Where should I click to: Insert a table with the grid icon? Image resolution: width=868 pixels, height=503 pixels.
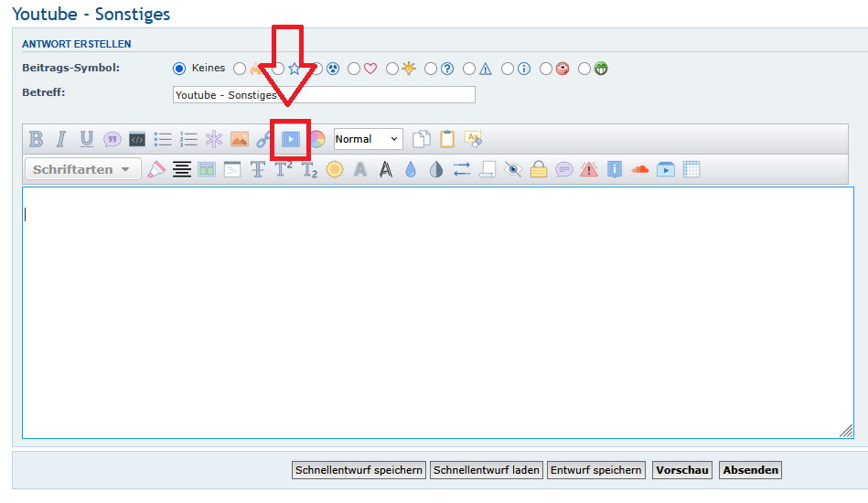(691, 169)
